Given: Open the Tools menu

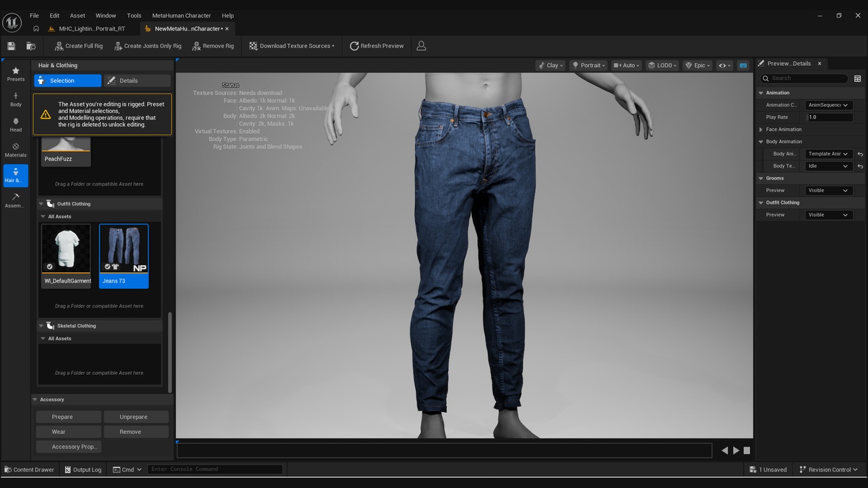Looking at the screenshot, I should tap(134, 16).
